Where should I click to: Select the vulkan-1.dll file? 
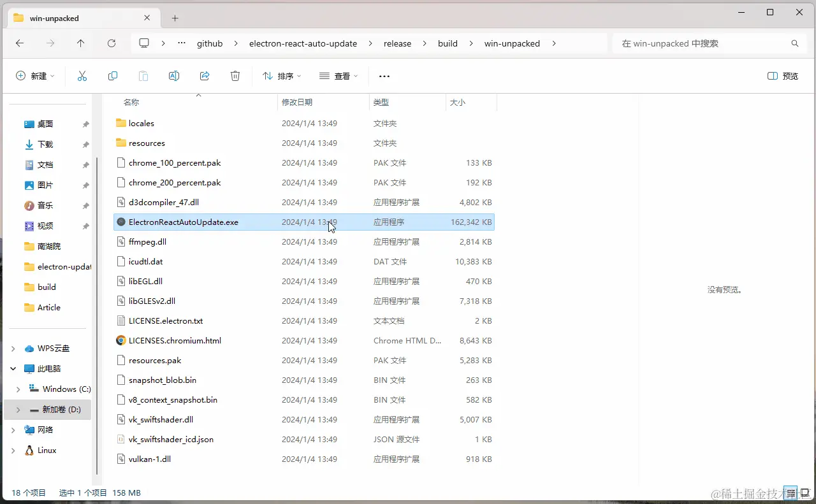[x=303, y=459]
